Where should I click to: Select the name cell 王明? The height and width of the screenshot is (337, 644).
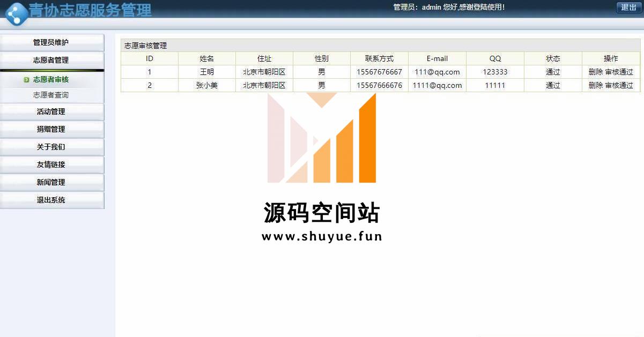click(207, 72)
